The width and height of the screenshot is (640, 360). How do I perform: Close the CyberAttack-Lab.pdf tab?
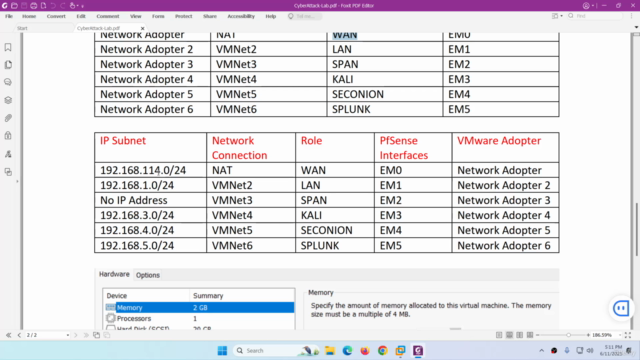[x=142, y=28]
